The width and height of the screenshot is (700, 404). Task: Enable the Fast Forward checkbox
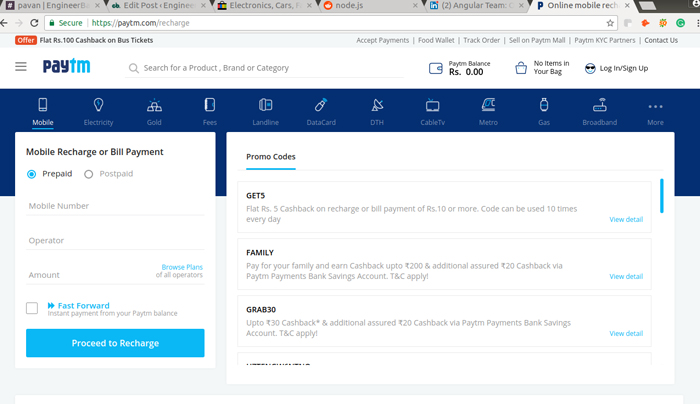[32, 308]
